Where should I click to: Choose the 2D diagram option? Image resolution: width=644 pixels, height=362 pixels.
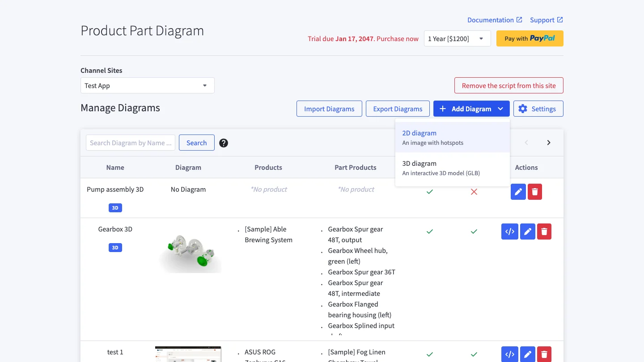tap(453, 137)
